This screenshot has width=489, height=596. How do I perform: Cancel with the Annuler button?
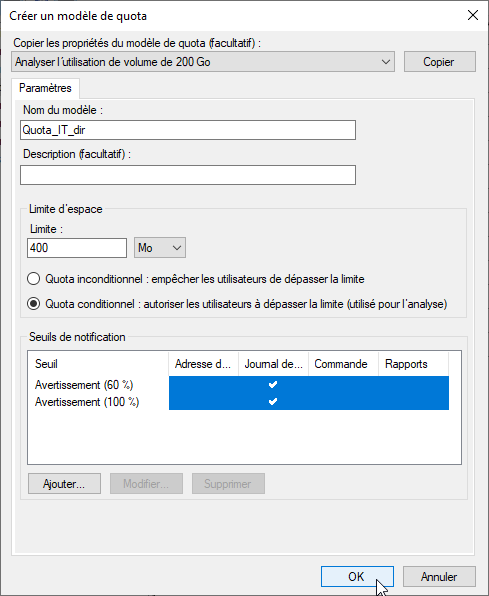(x=439, y=577)
